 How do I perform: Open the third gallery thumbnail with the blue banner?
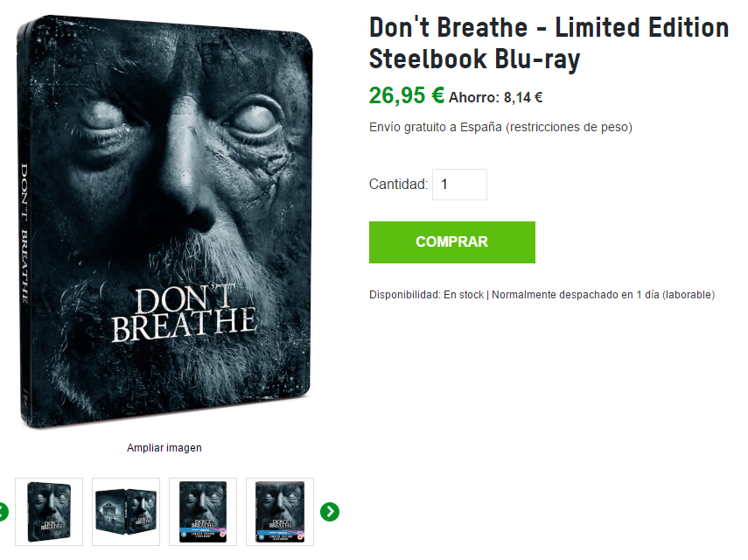click(x=203, y=512)
